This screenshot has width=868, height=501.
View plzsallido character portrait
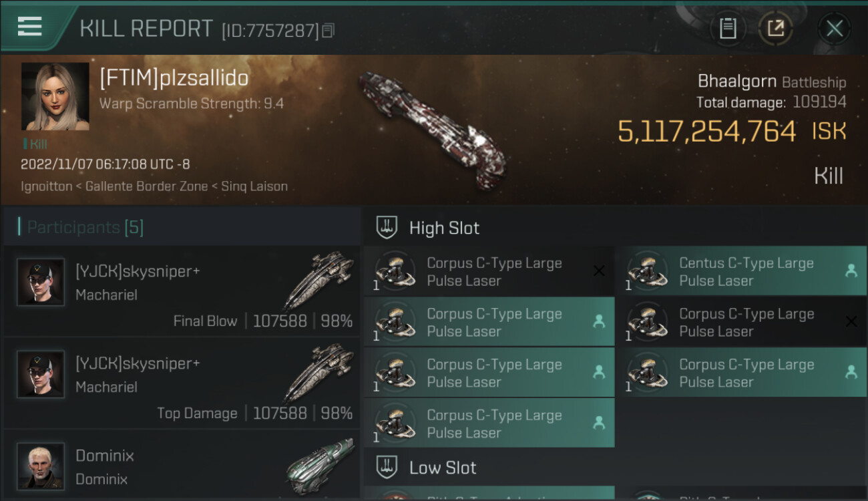point(55,96)
